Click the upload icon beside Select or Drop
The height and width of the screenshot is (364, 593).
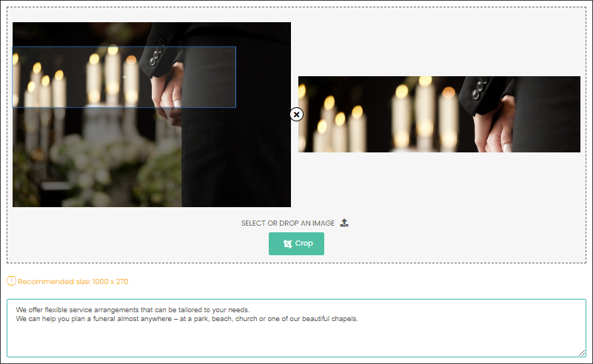coord(344,223)
